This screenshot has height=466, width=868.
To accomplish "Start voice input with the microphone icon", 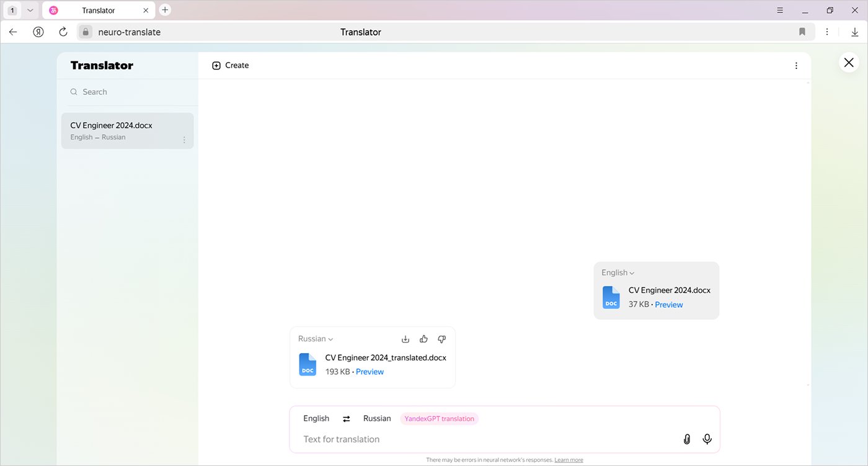I will (x=707, y=439).
